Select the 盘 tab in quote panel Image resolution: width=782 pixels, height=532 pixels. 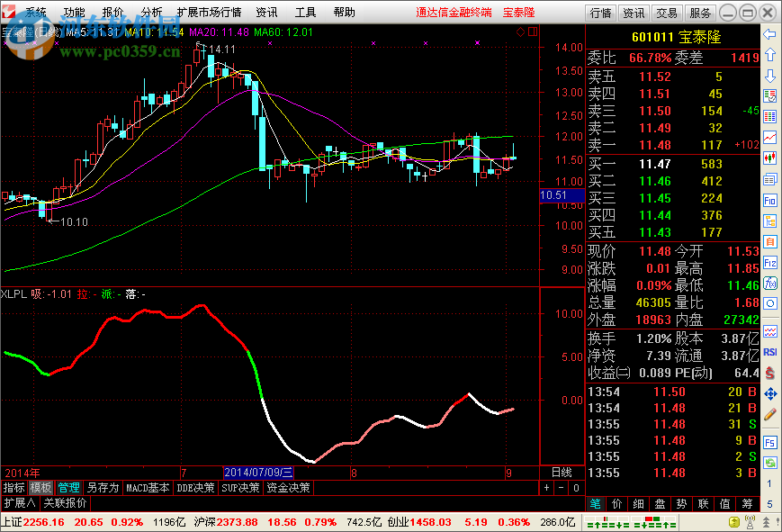660,503
